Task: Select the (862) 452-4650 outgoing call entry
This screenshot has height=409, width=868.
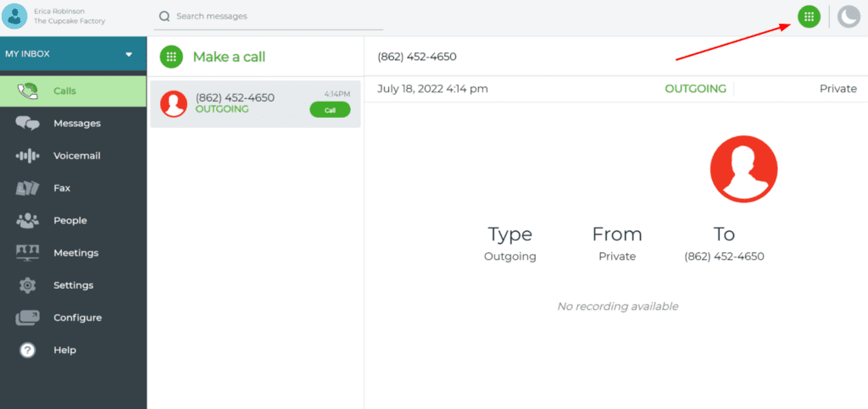Action: [x=255, y=104]
